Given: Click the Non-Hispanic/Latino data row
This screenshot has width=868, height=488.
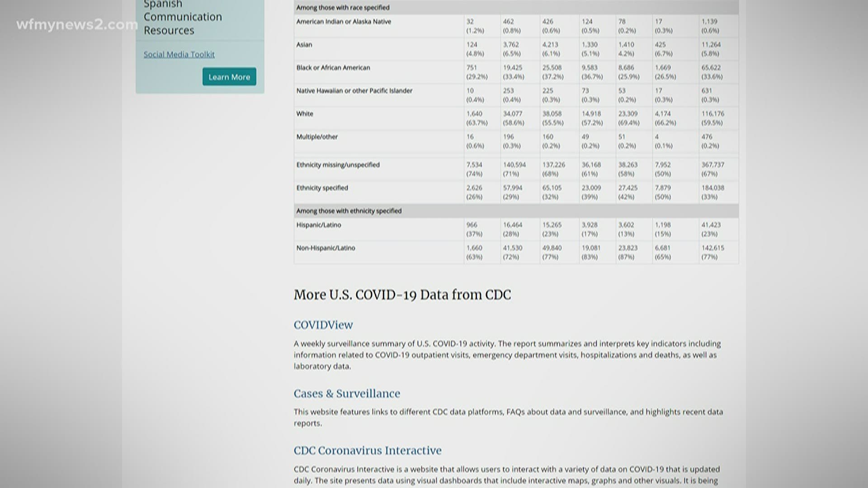Looking at the screenshot, I should (327, 248).
